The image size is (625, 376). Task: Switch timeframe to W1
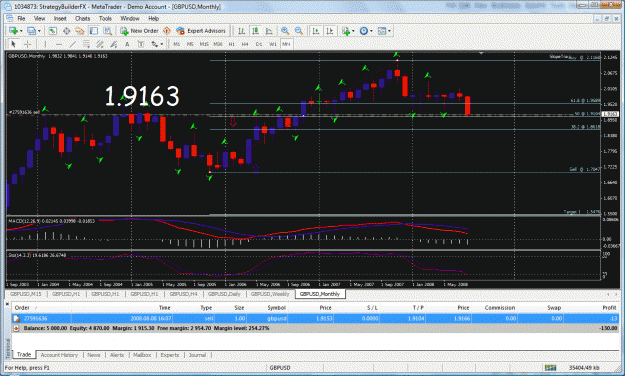(x=273, y=44)
